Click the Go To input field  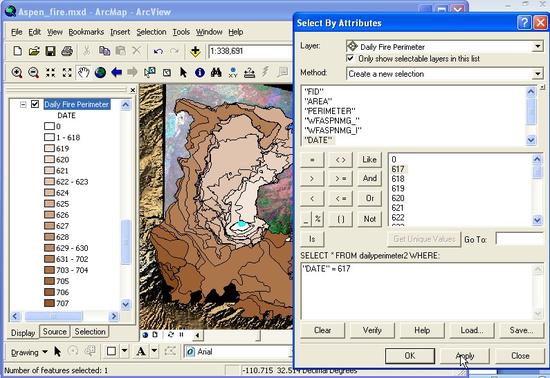(519, 239)
